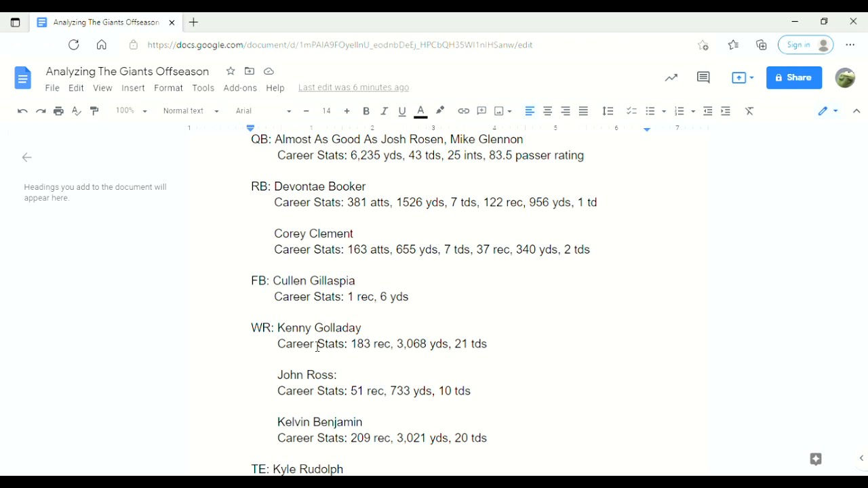Viewport: 868px width, 488px height.
Task: Close the document outline with back arrow
Action: (27, 158)
